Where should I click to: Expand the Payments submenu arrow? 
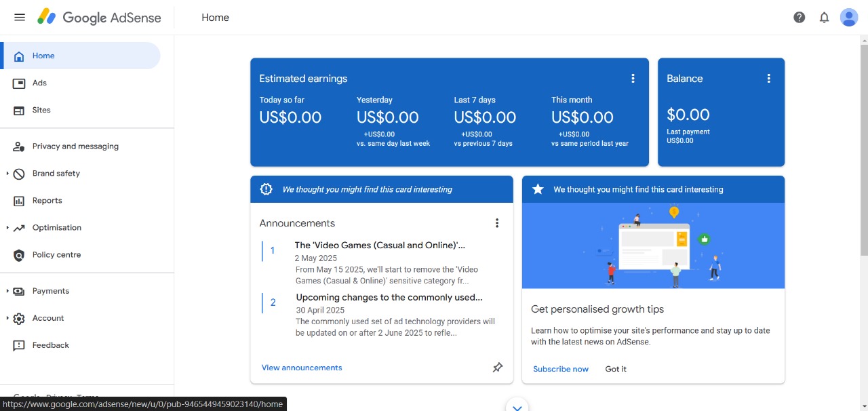[x=7, y=291]
